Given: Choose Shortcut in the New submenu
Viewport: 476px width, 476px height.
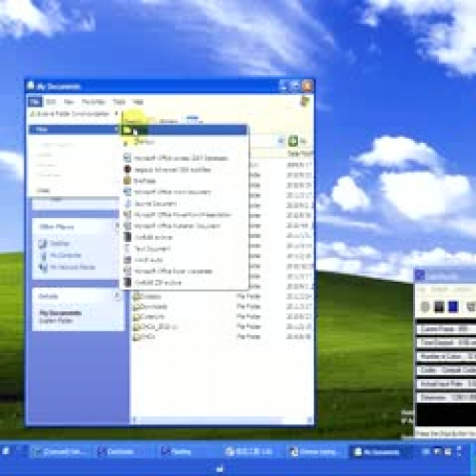Looking at the screenshot, I should point(184,142).
